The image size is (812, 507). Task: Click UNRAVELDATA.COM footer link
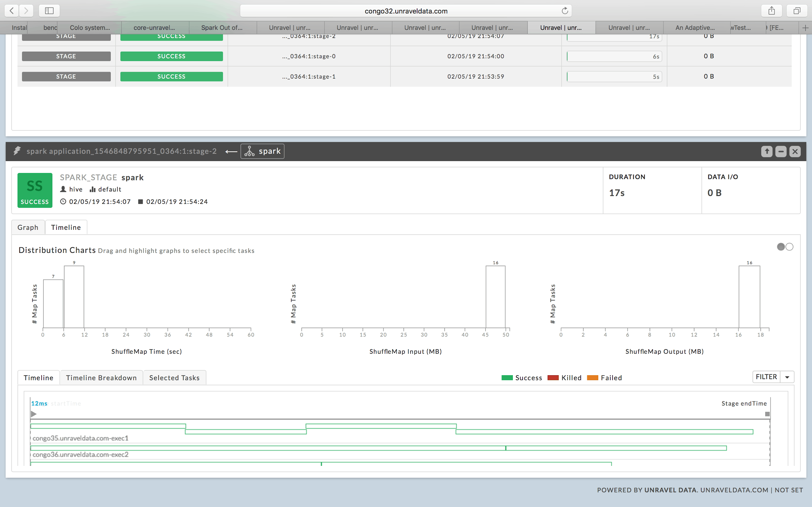tap(734, 490)
